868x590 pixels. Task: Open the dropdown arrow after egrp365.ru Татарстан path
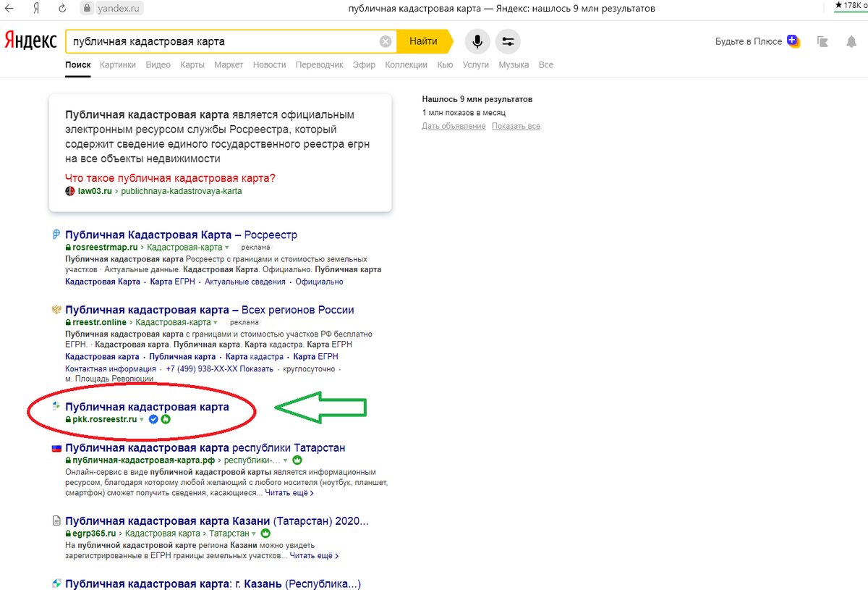coord(253,534)
